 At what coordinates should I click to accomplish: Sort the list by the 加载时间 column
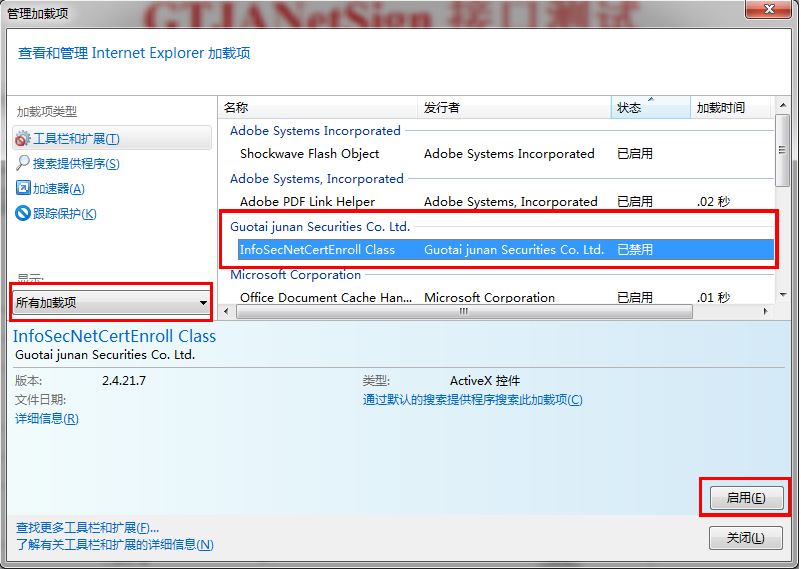[731, 108]
